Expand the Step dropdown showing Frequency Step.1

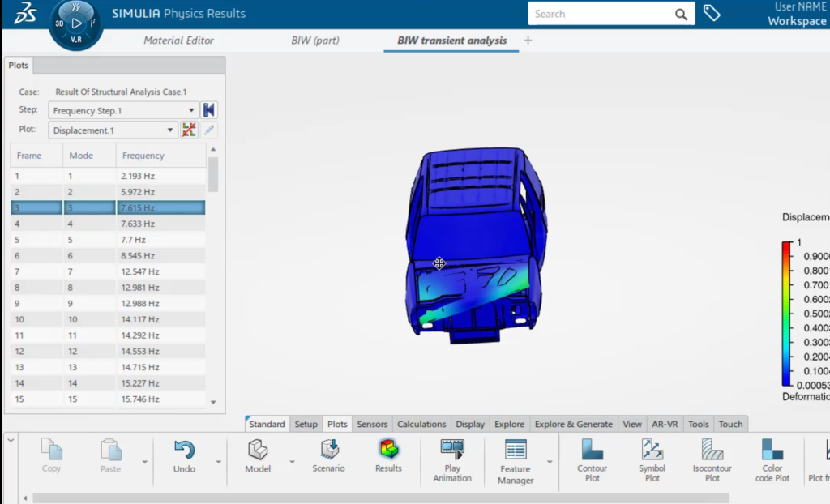[x=191, y=111]
